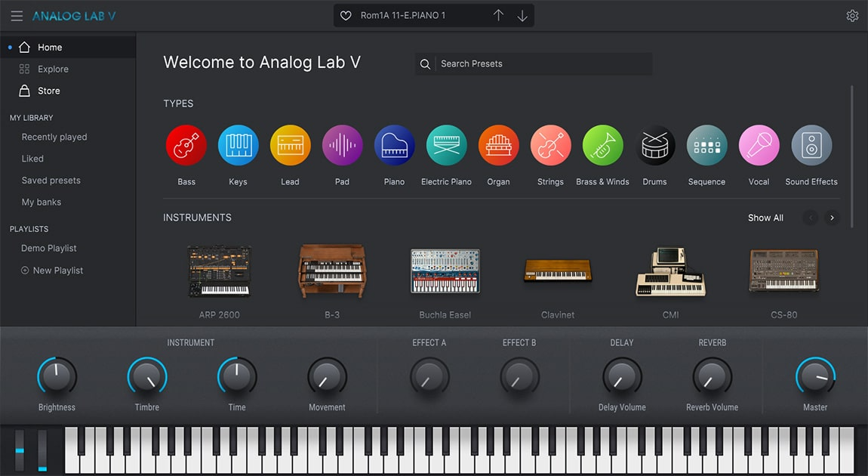The image size is (868, 476).
Task: Open the Brass & Winds category
Action: click(x=602, y=145)
